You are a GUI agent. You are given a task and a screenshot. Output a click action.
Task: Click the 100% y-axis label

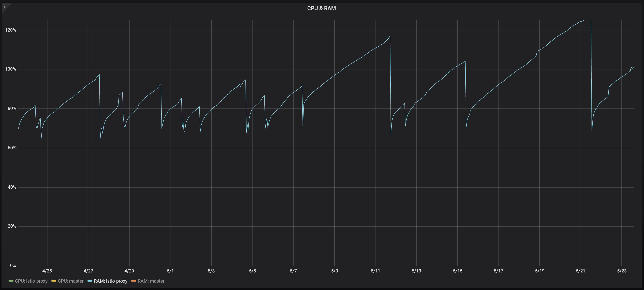click(x=11, y=69)
